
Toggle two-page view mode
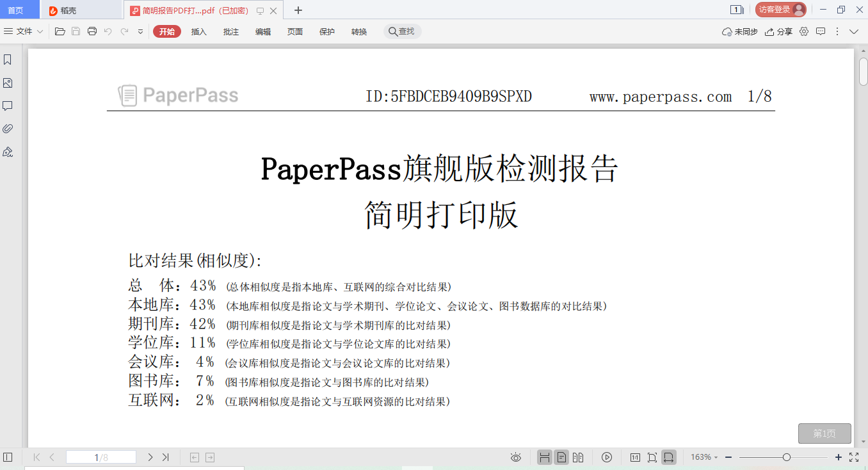coord(578,457)
